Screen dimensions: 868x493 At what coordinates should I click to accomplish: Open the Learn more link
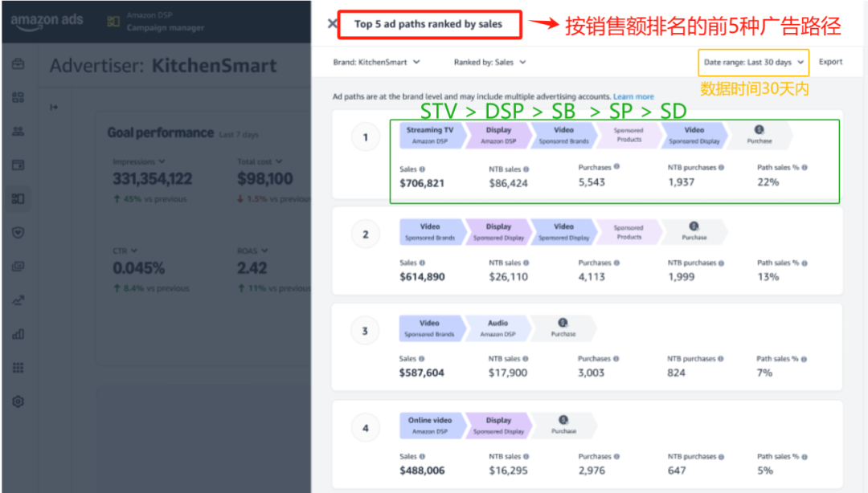tap(633, 96)
